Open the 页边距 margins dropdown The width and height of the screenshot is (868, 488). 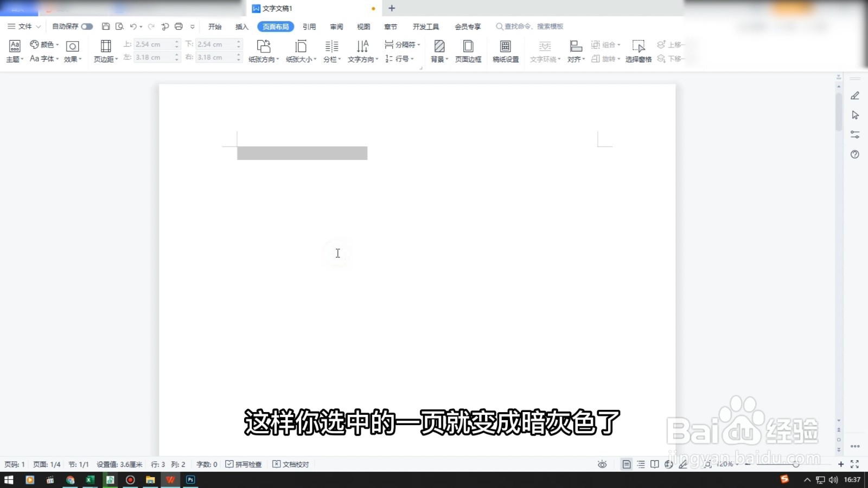tap(106, 51)
